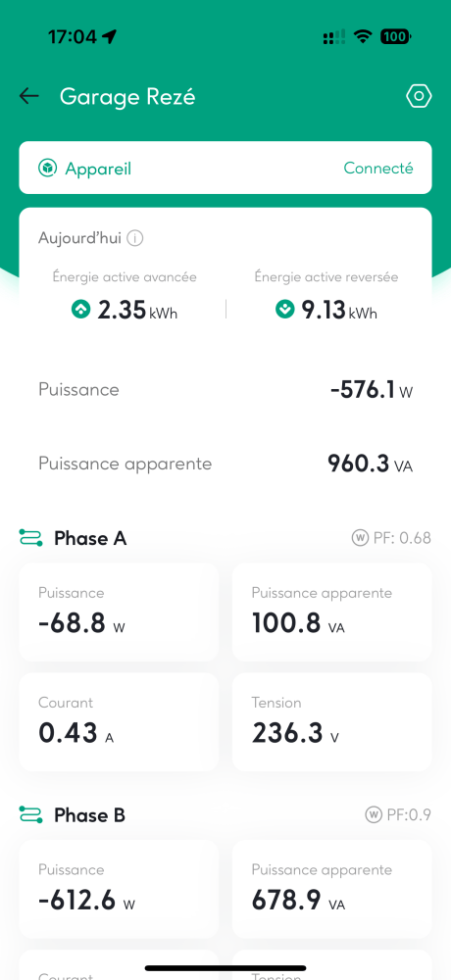Tap the back arrow icon
Image resolution: width=451 pixels, height=980 pixels.
(x=28, y=96)
